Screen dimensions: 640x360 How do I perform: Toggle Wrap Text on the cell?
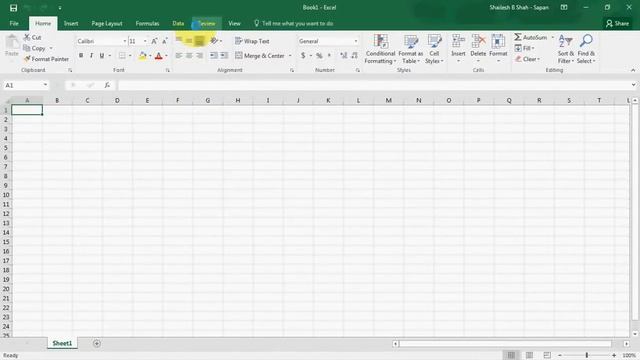252,41
